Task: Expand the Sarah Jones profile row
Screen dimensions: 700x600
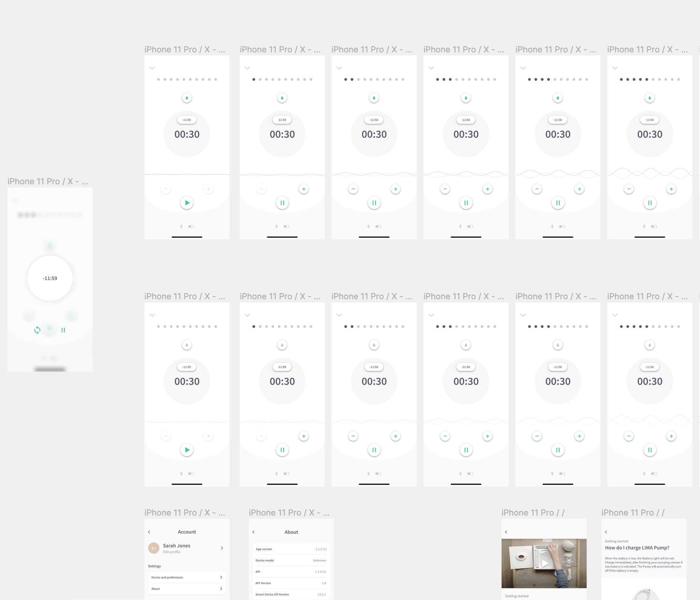Action: 222,548
